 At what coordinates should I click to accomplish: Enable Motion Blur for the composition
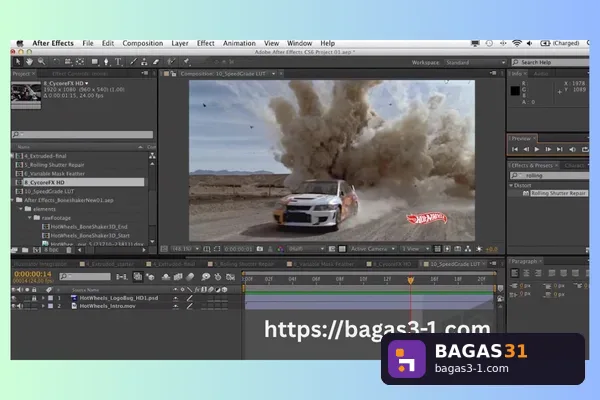(x=190, y=276)
